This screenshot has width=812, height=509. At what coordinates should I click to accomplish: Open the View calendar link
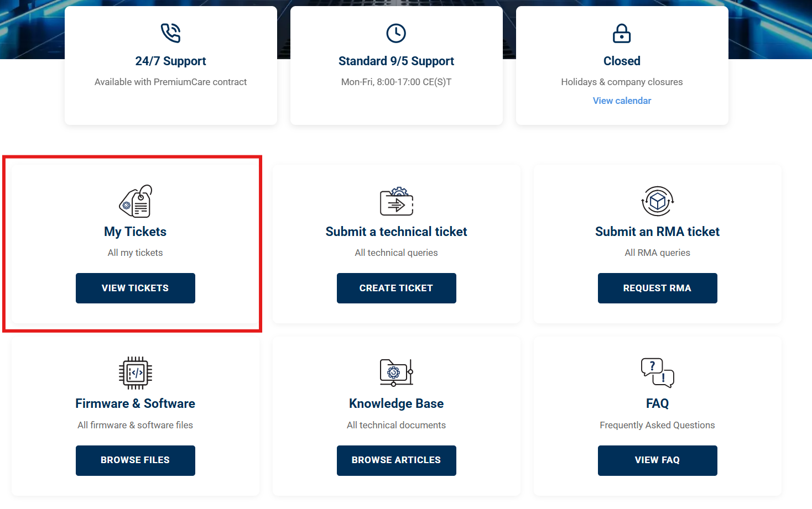coord(622,101)
